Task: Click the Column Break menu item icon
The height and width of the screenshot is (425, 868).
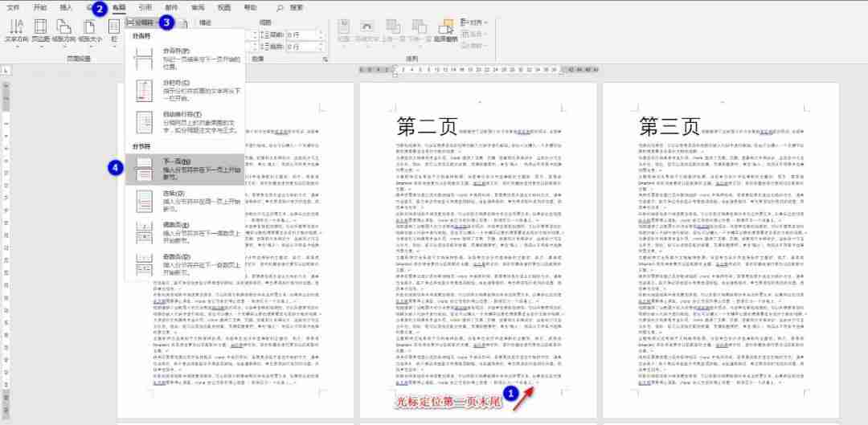Action: tap(144, 90)
